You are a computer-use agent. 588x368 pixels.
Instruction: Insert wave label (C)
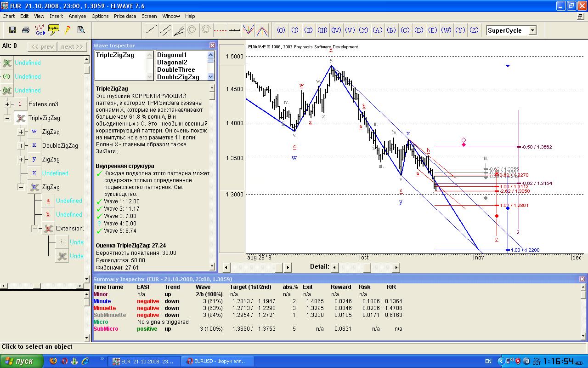(405, 30)
